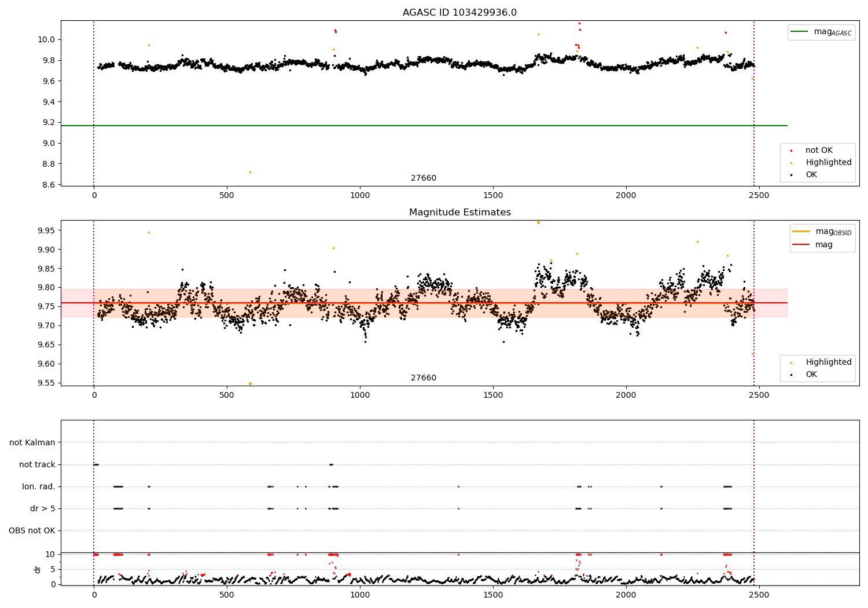Click the '27660' label in the magnitude estimates plot
868x608 pixels.
point(424,378)
